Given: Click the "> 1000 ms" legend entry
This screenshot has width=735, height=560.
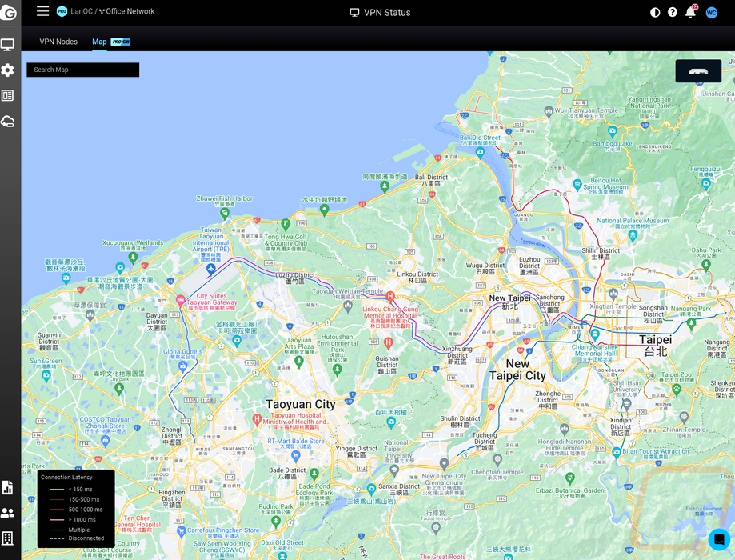Looking at the screenshot, I should [82, 520].
